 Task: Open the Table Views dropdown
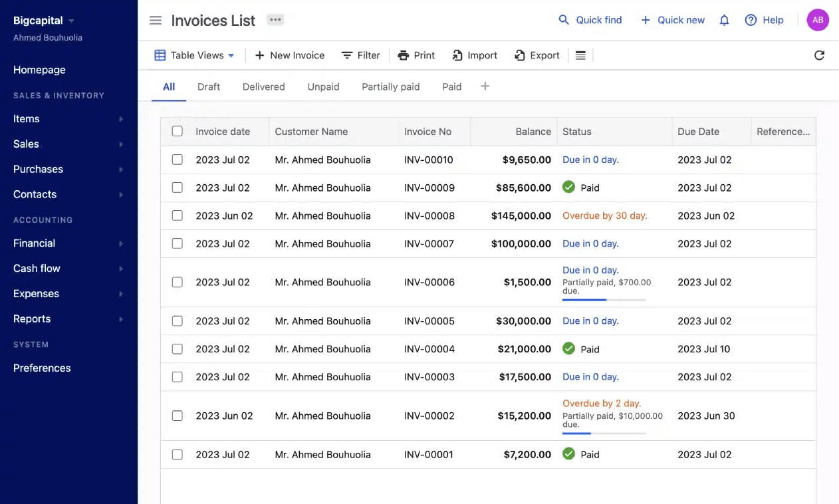click(193, 55)
